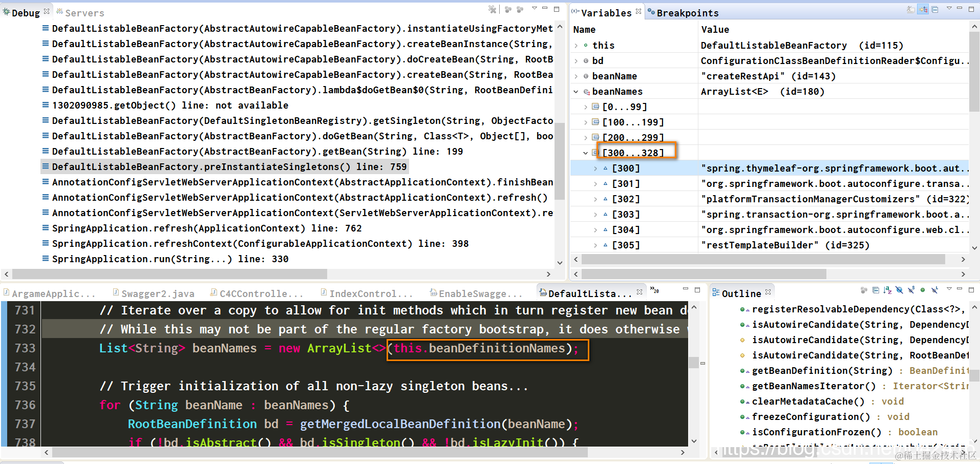This screenshot has width=980, height=464.
Task: Click the Value column header in Variables
Action: pyautogui.click(x=715, y=30)
